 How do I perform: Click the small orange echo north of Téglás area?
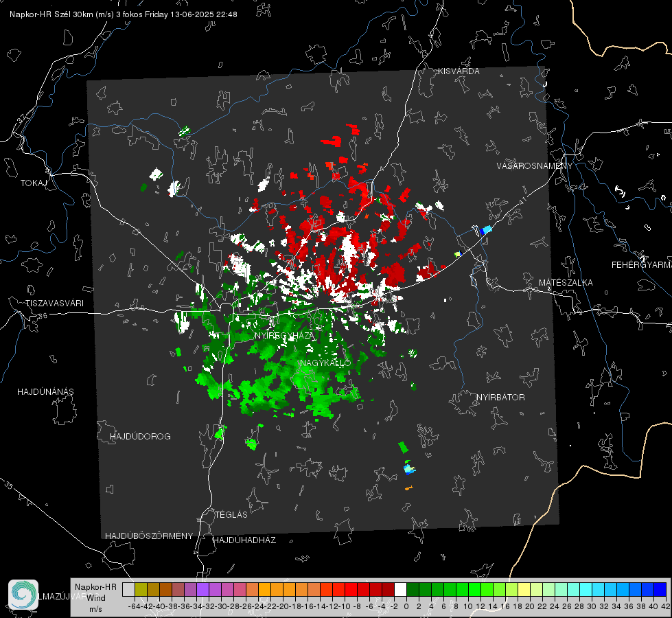click(x=409, y=488)
